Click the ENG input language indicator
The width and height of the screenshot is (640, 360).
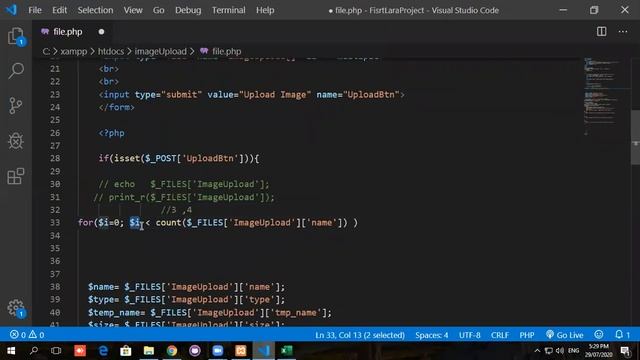[x=573, y=351]
